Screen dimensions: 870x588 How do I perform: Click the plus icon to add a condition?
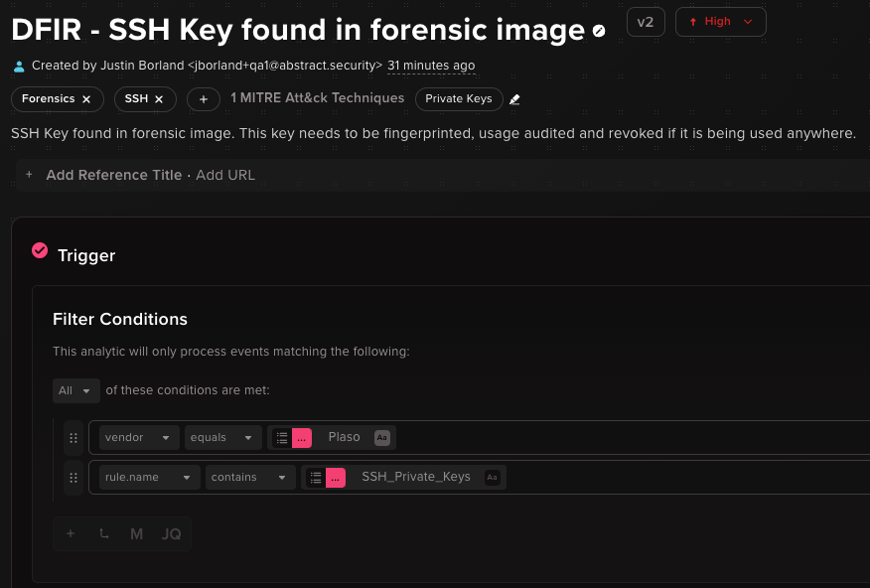pyautogui.click(x=70, y=533)
